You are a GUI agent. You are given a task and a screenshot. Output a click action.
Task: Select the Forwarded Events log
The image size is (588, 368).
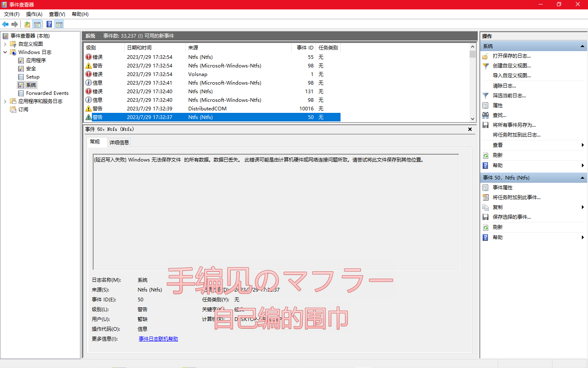click(x=47, y=93)
